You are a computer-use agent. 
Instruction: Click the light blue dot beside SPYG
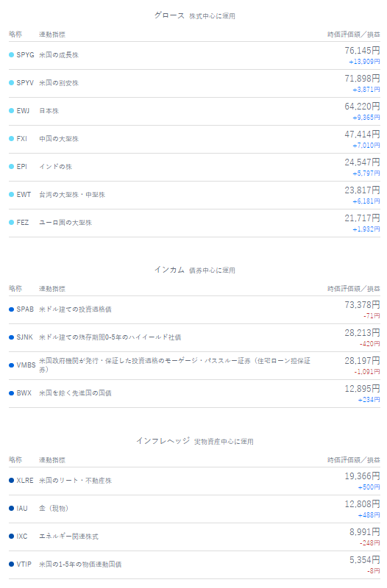point(11,55)
